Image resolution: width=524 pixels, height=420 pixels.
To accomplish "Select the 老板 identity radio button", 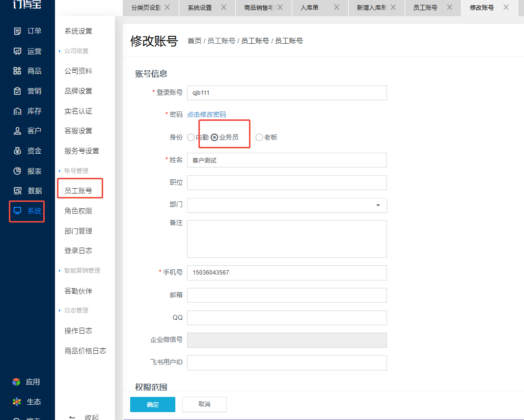I will click(259, 138).
